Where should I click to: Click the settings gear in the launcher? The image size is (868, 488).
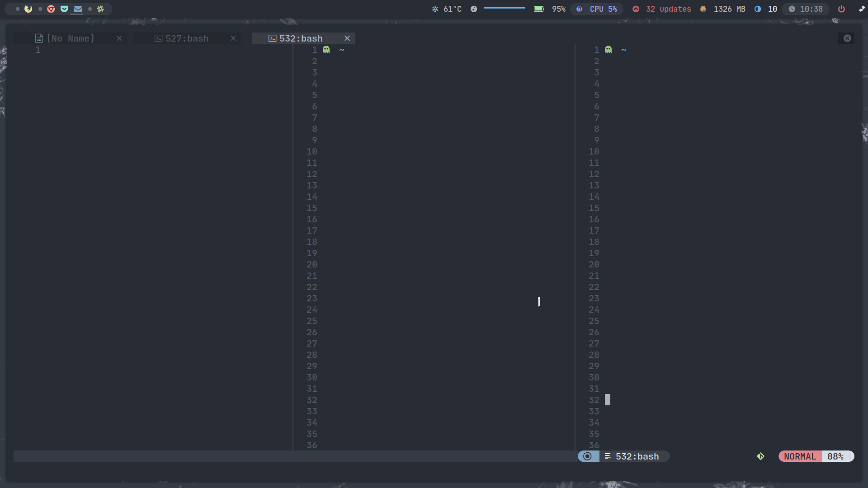[x=100, y=9]
